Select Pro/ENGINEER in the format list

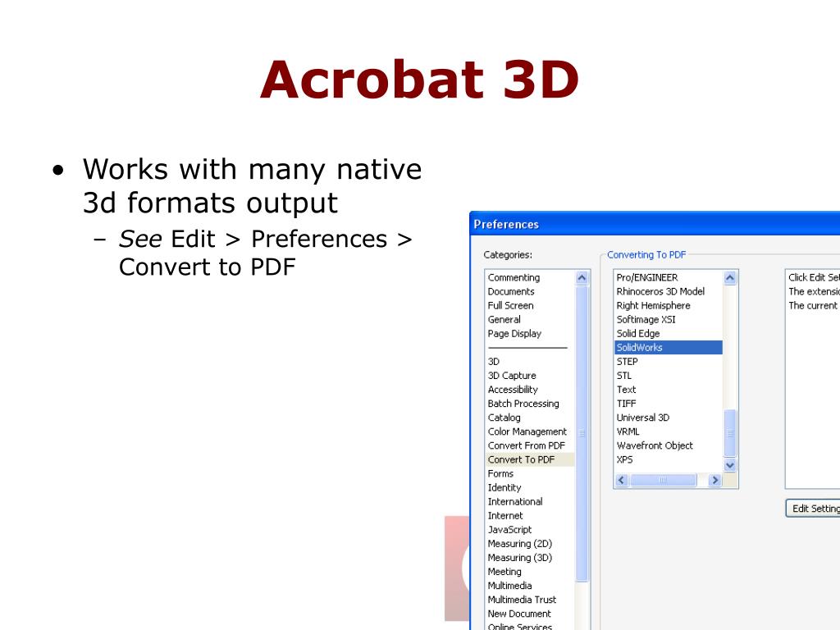coord(647,277)
